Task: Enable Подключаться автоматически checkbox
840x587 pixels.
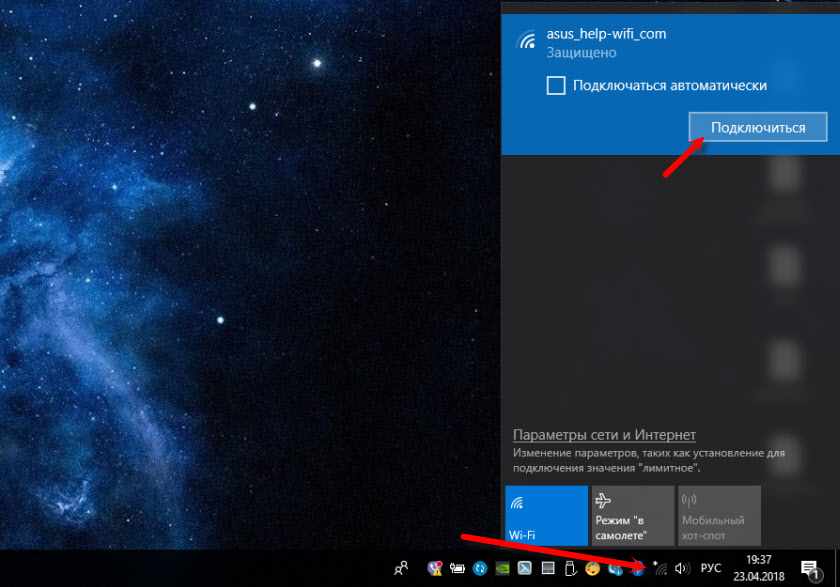Action: tap(556, 86)
